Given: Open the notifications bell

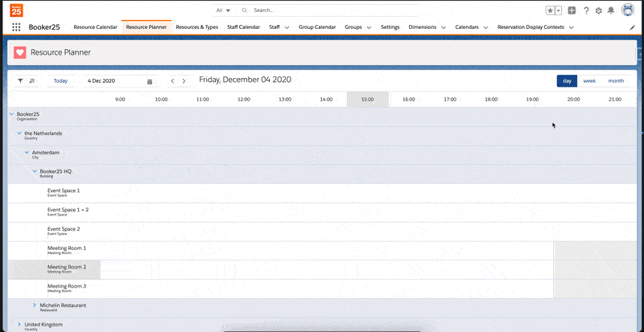Looking at the screenshot, I should pos(611,10).
